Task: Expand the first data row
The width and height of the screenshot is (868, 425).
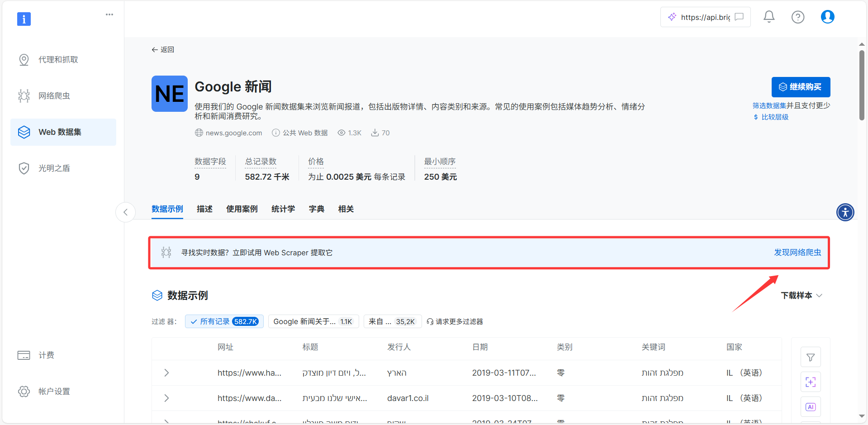Action: 166,373
